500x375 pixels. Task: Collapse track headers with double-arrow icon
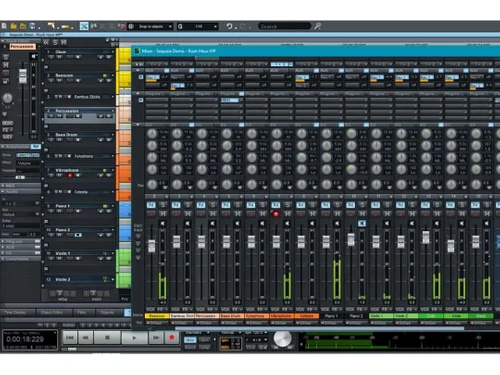(46, 42)
